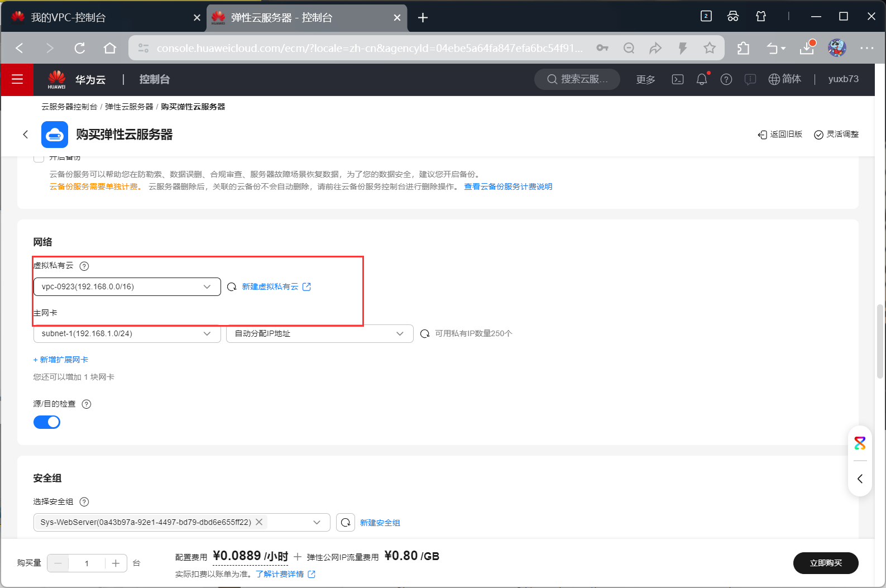This screenshot has height=588, width=886.
Task: Show help for 源/目的检查
Action: coord(87,404)
